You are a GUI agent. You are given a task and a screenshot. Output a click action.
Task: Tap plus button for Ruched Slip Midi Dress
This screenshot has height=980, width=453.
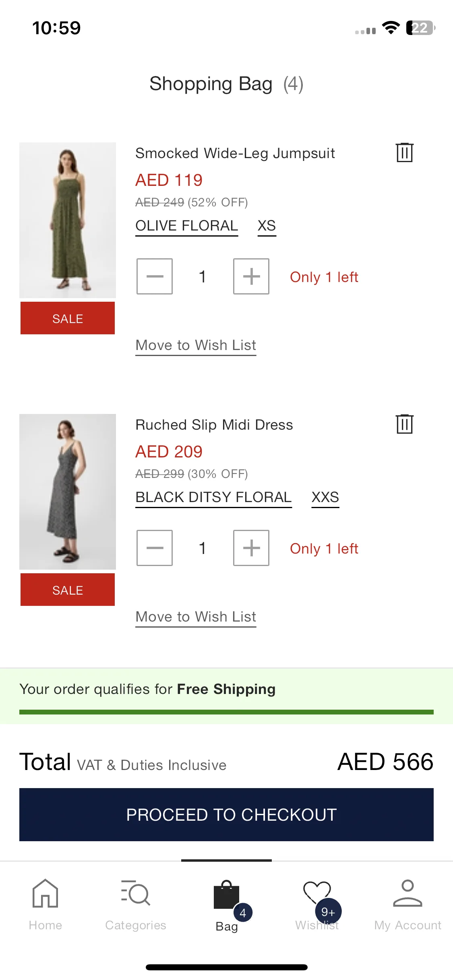pyautogui.click(x=251, y=548)
